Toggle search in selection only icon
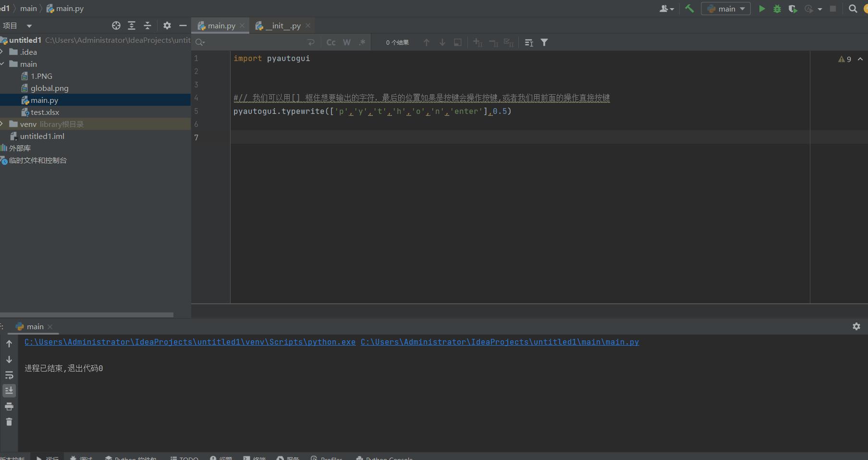 pyautogui.click(x=458, y=42)
